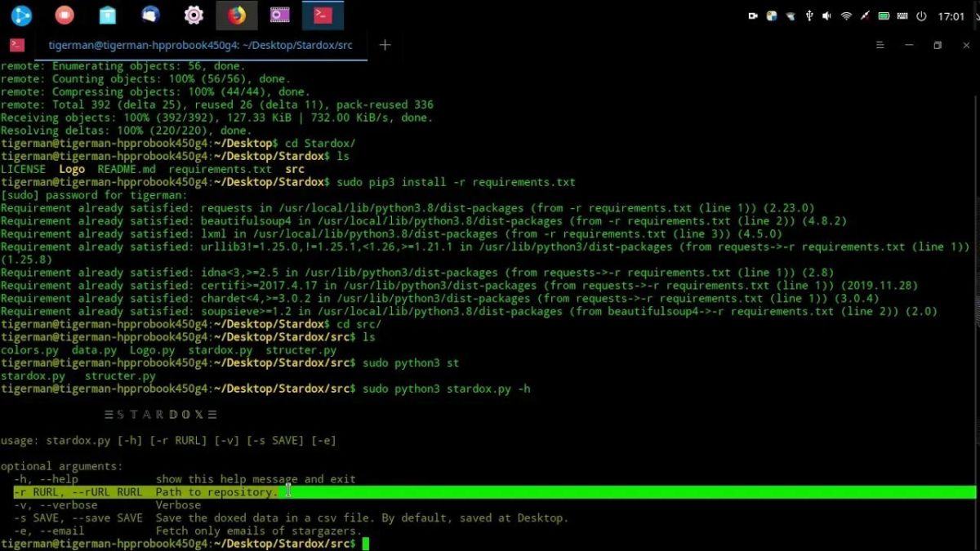This screenshot has height=551, width=980.
Task: Open the volume control tray icon
Action: [x=827, y=16]
